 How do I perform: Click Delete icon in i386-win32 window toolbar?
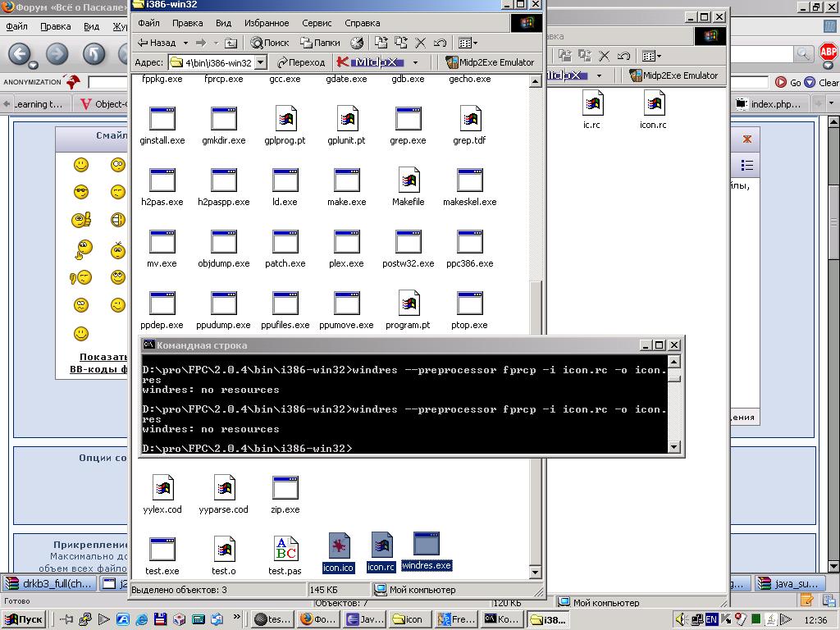(x=421, y=43)
